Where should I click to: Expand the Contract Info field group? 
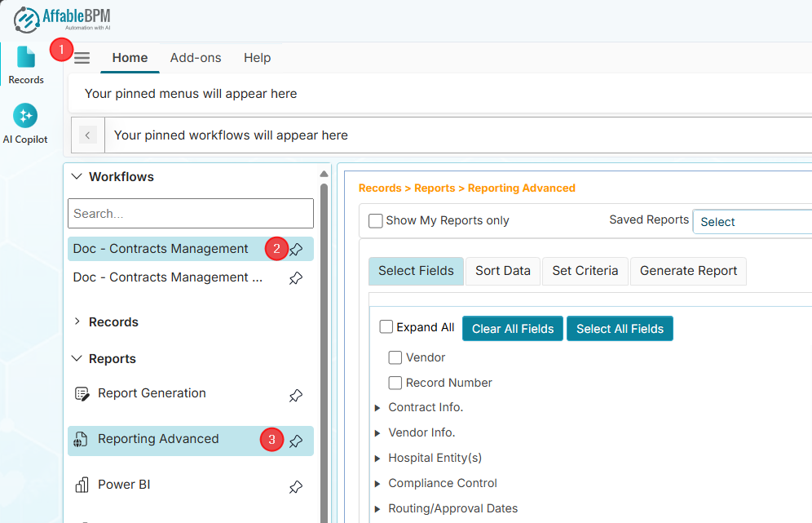(x=377, y=407)
